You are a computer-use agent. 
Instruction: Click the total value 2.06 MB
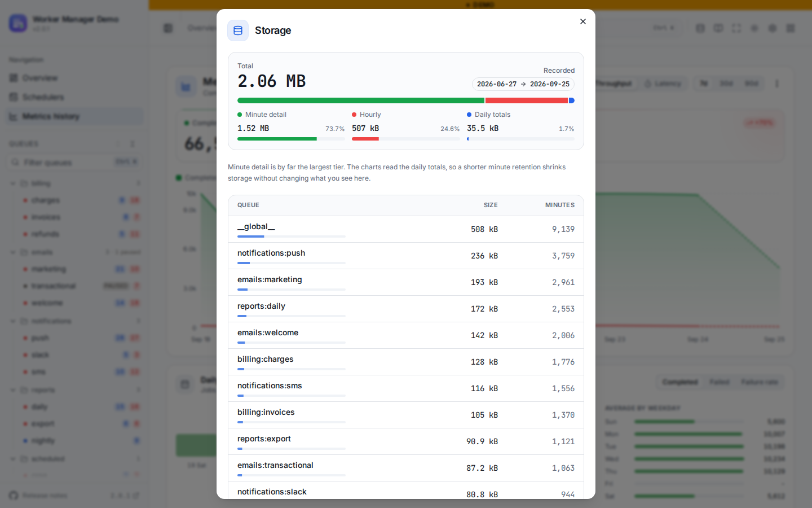pos(271,81)
